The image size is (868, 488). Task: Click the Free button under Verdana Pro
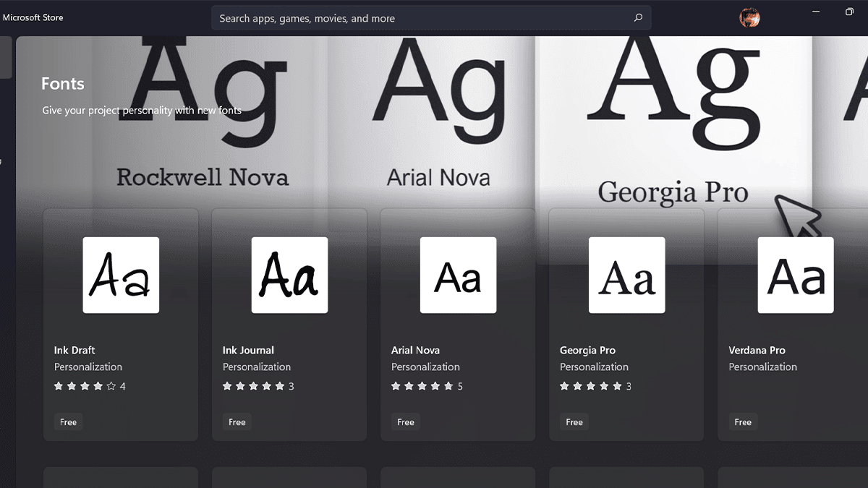[743, 422]
